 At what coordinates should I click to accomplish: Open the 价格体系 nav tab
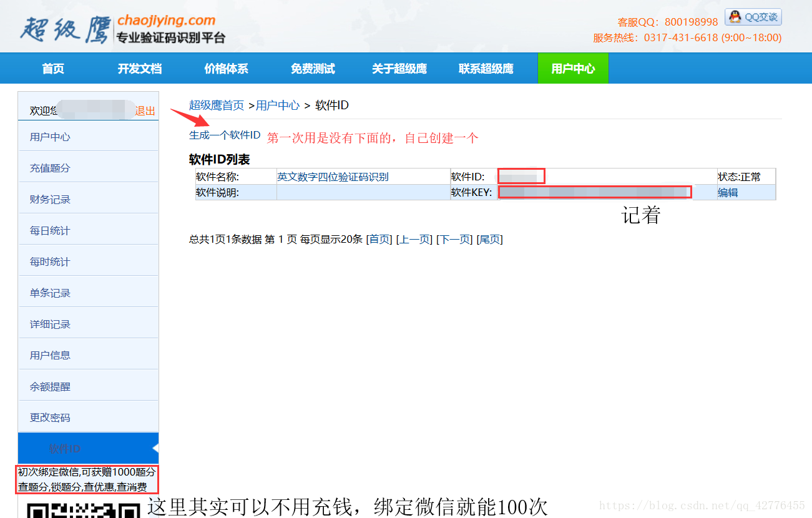[x=226, y=69]
